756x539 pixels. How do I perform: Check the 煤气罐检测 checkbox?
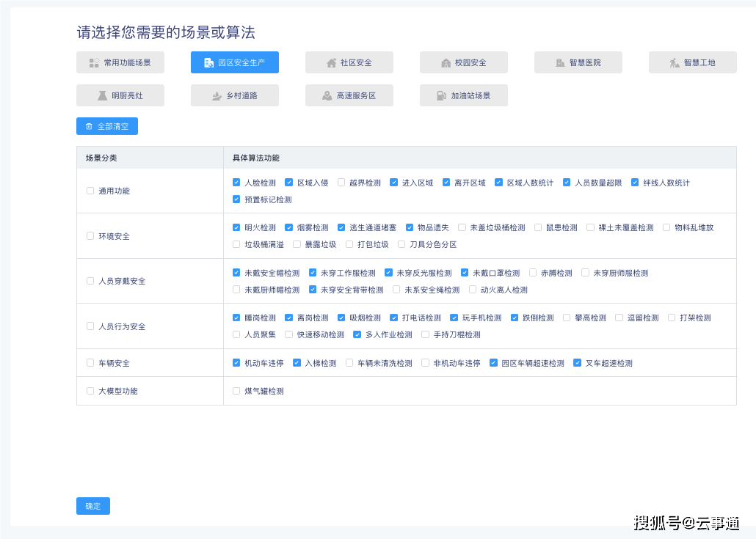click(x=236, y=391)
